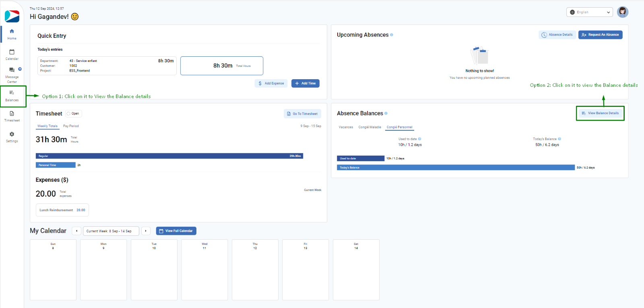Click the company logo at top left
The width and height of the screenshot is (644, 308).
click(x=12, y=16)
